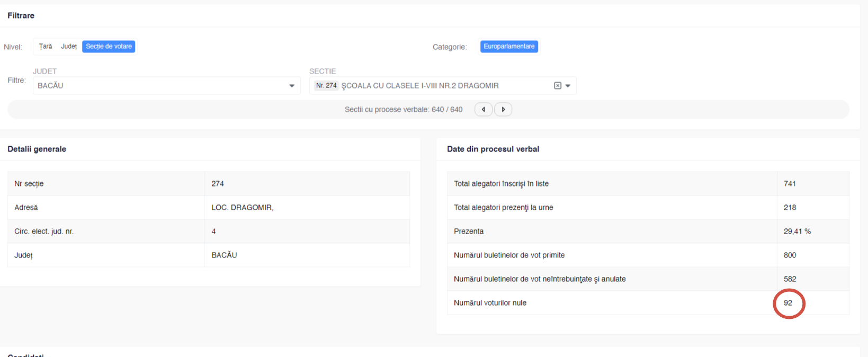Select the LOC. DRAGOMIR address cell

point(243,208)
